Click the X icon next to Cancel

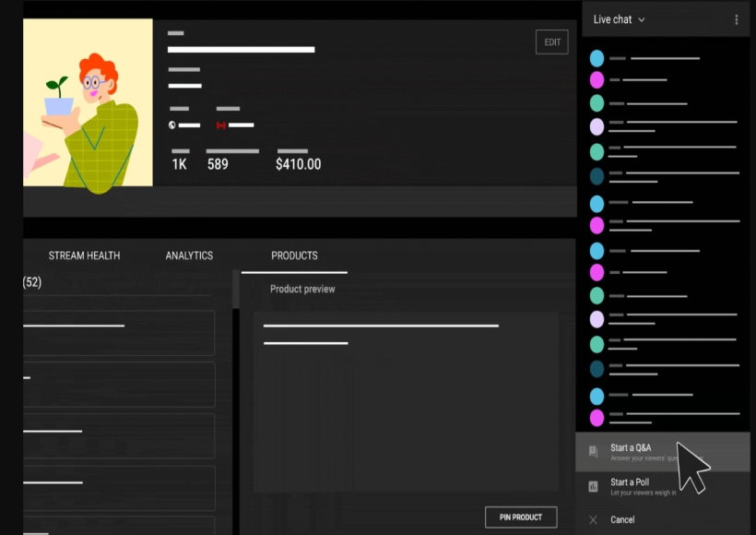[593, 519]
